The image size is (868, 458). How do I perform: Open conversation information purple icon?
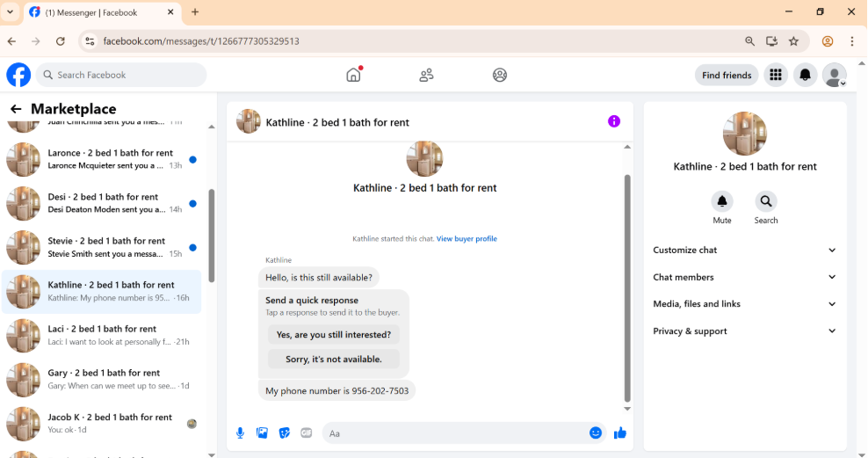click(614, 121)
